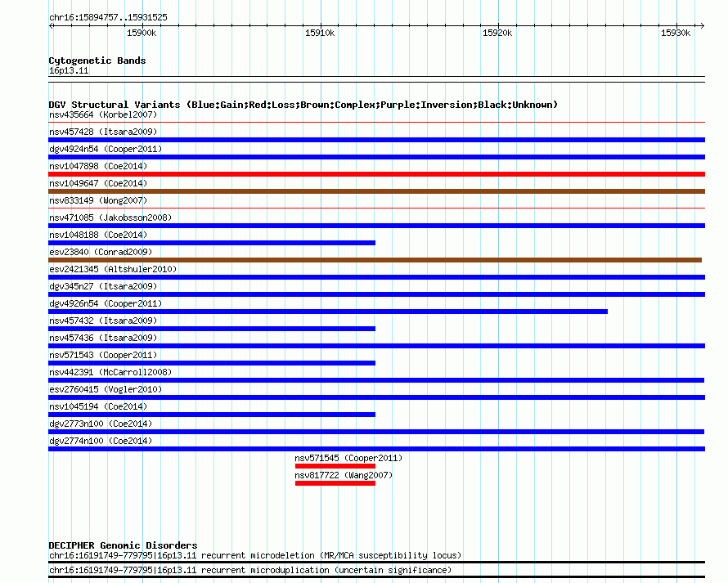Image resolution: width=728 pixels, height=583 pixels.
Task: Click variant label nsv1048188 (Coe2014)
Action: tap(98, 235)
